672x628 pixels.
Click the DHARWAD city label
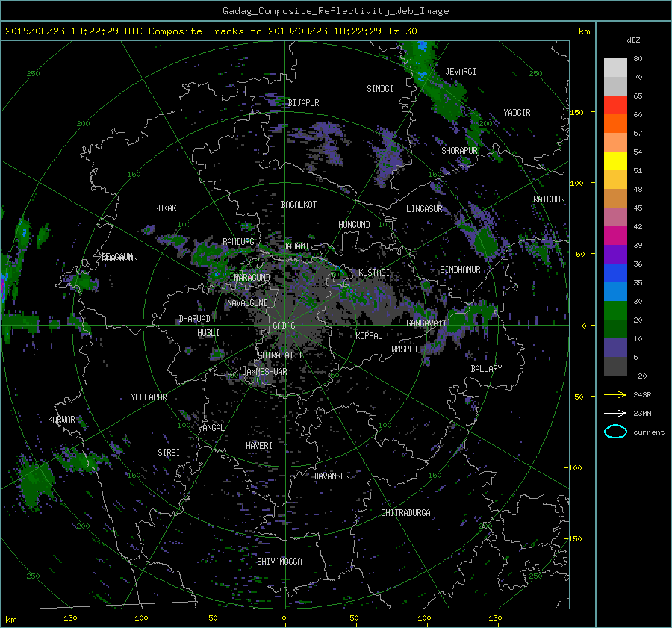[x=195, y=319]
